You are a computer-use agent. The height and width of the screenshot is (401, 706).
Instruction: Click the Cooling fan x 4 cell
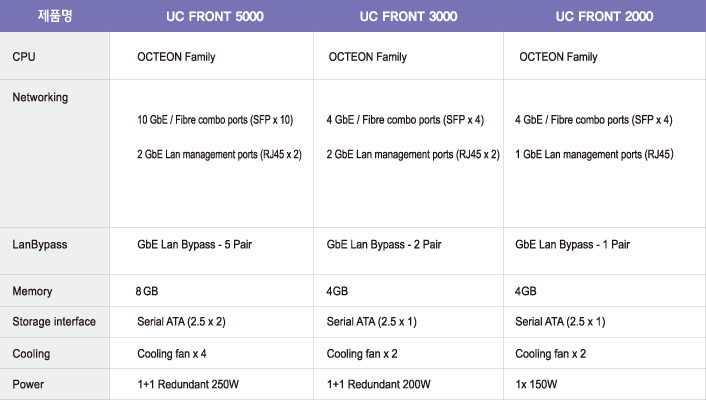click(172, 354)
